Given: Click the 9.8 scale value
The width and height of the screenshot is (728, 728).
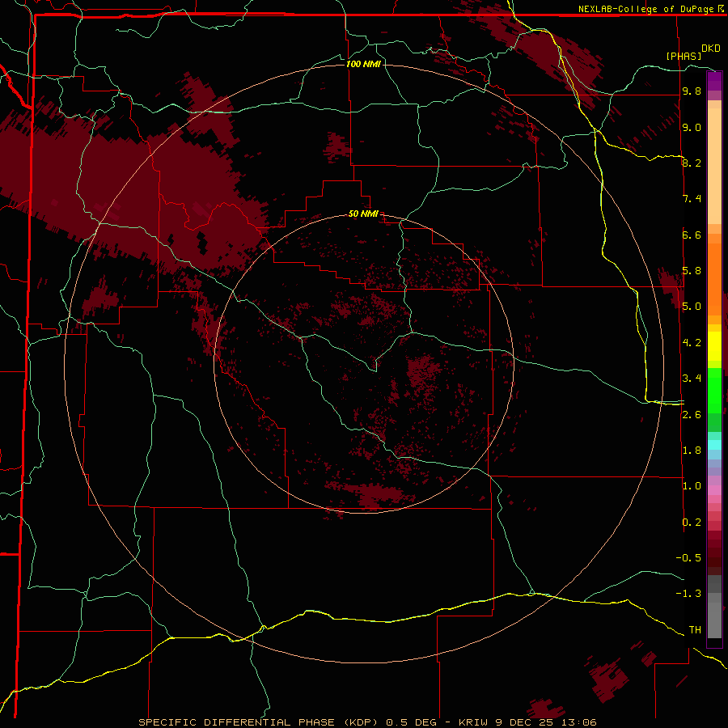Looking at the screenshot, I should 692,91.
